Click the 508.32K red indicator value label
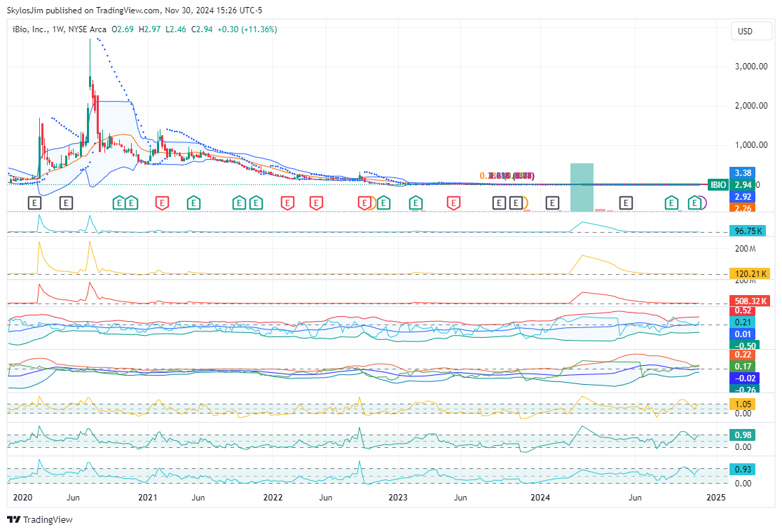This screenshot has width=782, height=532. [749, 301]
